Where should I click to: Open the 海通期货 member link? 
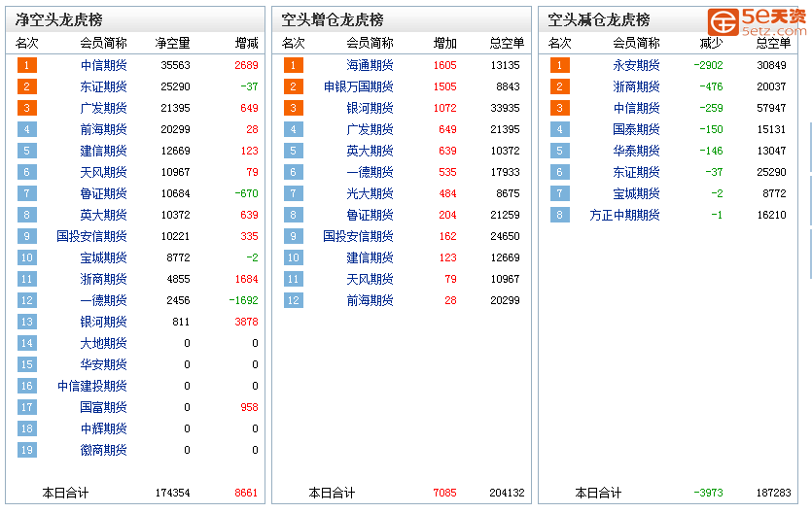pos(370,65)
